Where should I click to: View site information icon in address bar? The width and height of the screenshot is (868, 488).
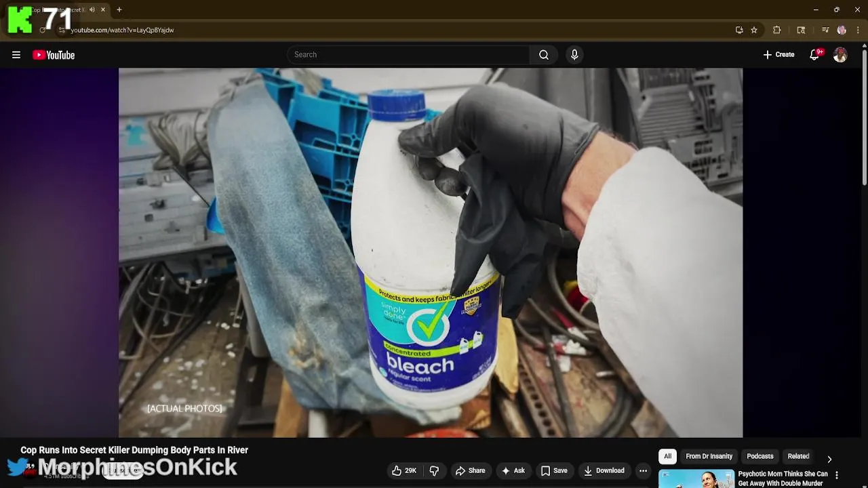point(62,30)
